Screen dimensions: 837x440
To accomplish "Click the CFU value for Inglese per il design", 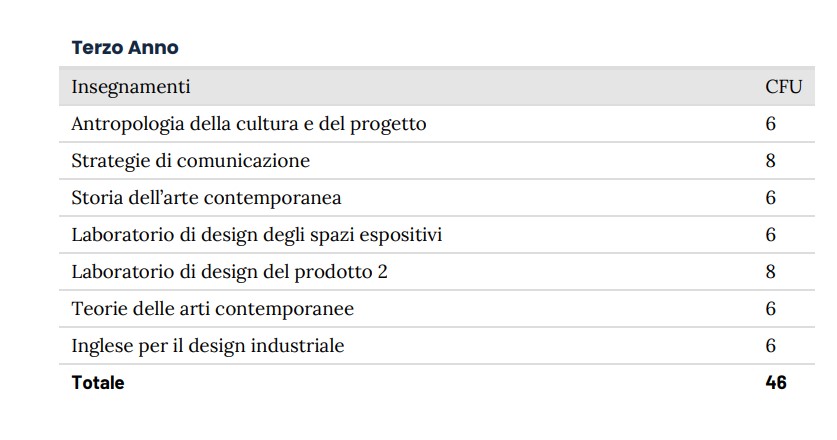I will click(x=771, y=346).
